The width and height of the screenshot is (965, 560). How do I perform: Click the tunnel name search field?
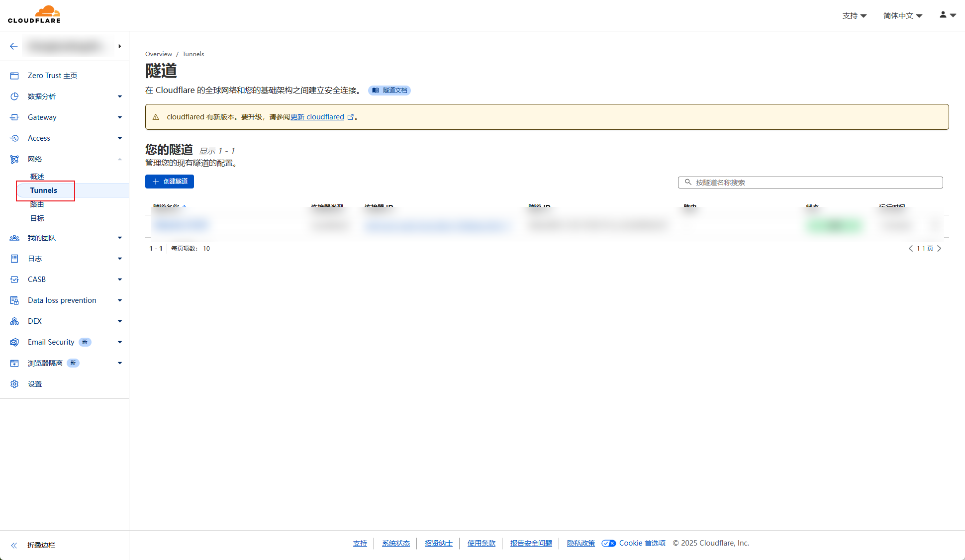coord(811,183)
